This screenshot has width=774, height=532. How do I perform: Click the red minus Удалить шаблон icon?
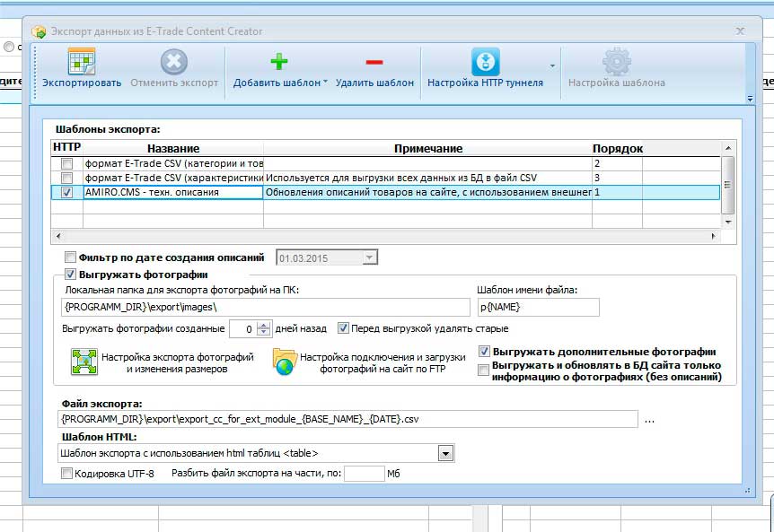[x=374, y=62]
